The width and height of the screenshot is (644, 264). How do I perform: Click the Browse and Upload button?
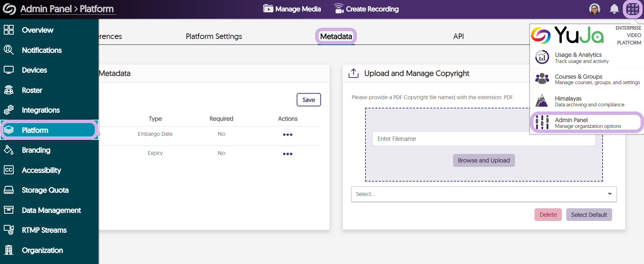[x=484, y=160]
